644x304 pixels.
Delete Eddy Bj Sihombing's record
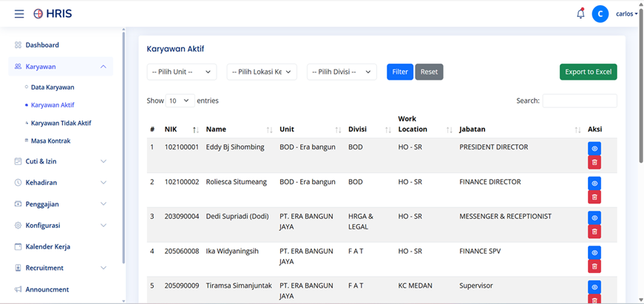tap(594, 162)
